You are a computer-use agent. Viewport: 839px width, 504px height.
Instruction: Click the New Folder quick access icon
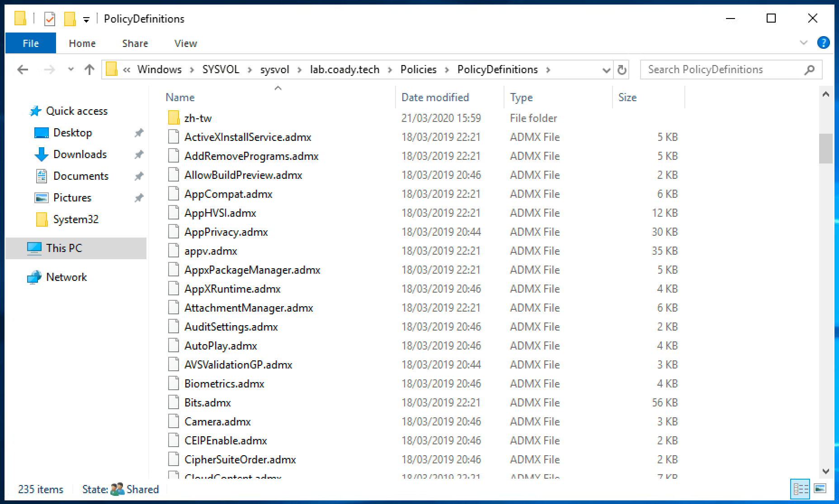(70, 19)
